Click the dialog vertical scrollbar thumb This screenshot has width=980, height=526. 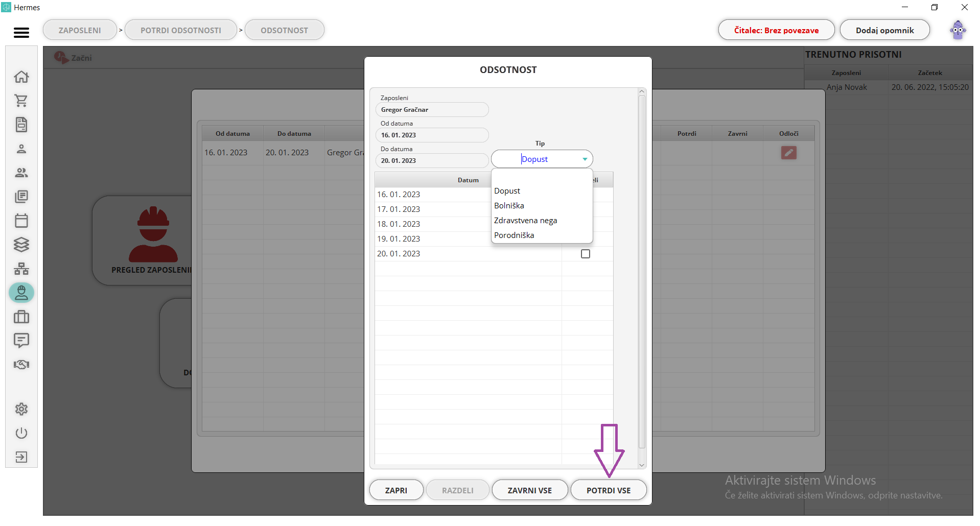click(642, 272)
